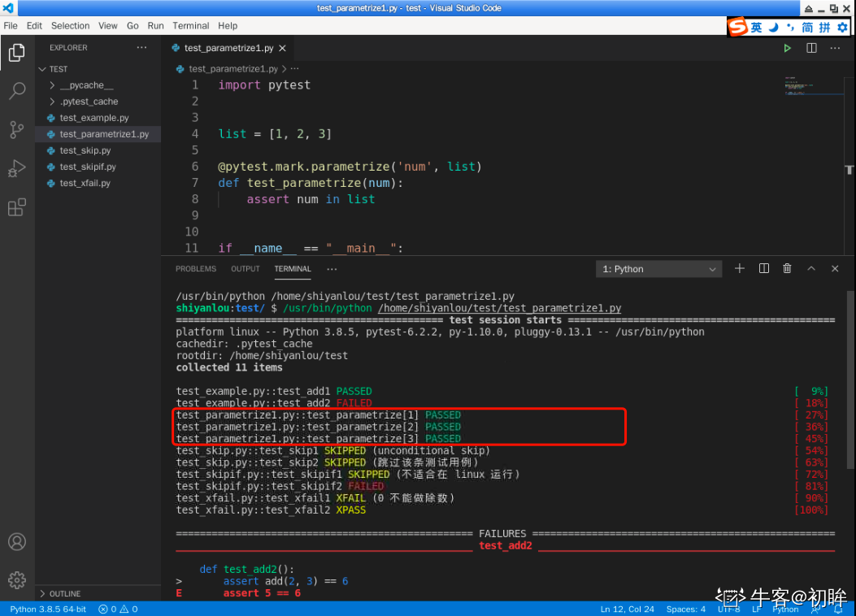The width and height of the screenshot is (856, 616).
Task: Open the Search view icon
Action: [x=17, y=91]
